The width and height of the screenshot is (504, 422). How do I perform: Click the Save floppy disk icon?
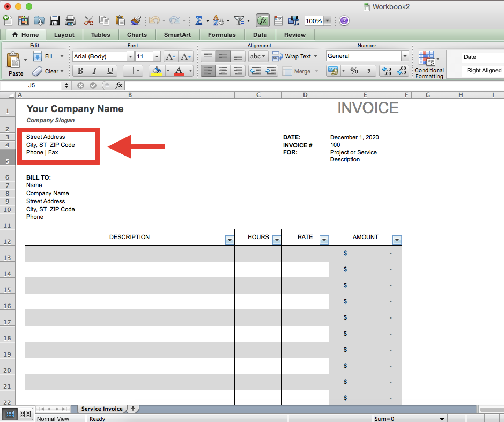pyautogui.click(x=55, y=20)
